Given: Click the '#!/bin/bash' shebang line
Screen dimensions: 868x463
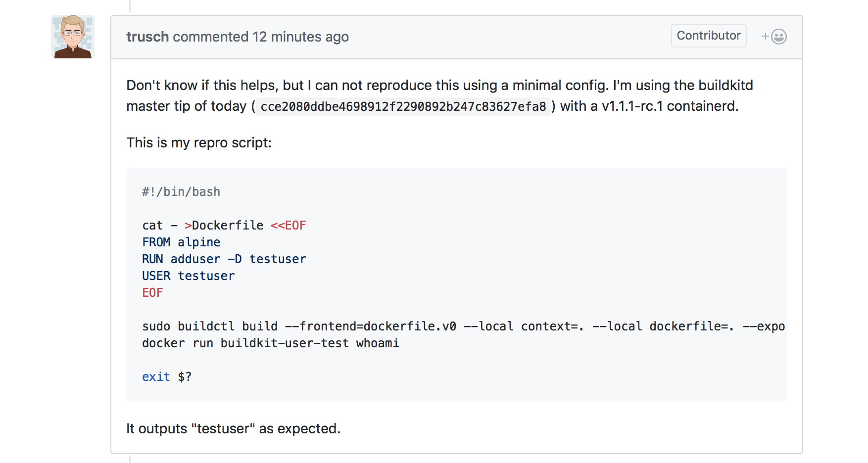Looking at the screenshot, I should pos(181,191).
